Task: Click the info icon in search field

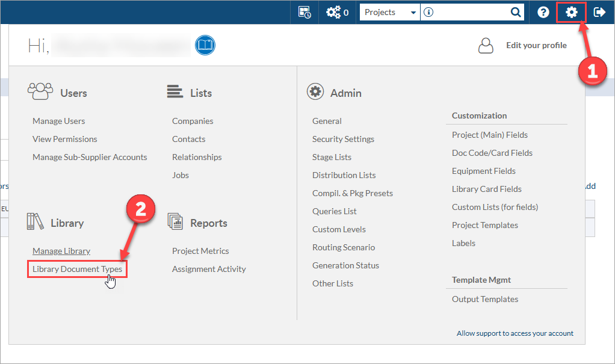Action: coord(428,12)
